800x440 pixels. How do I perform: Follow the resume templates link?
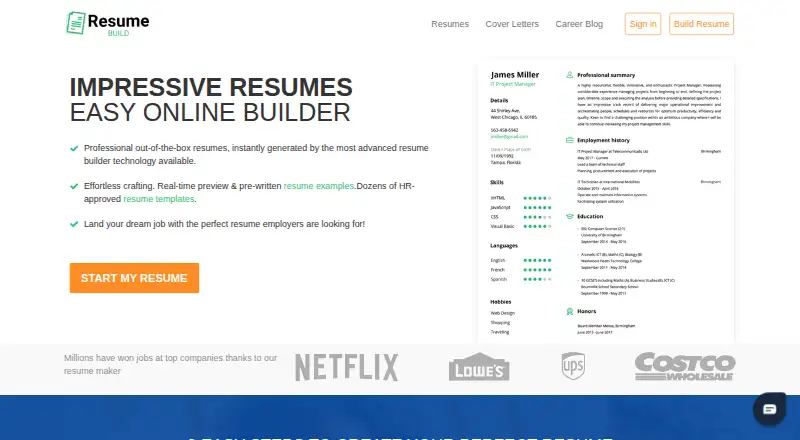point(159,199)
